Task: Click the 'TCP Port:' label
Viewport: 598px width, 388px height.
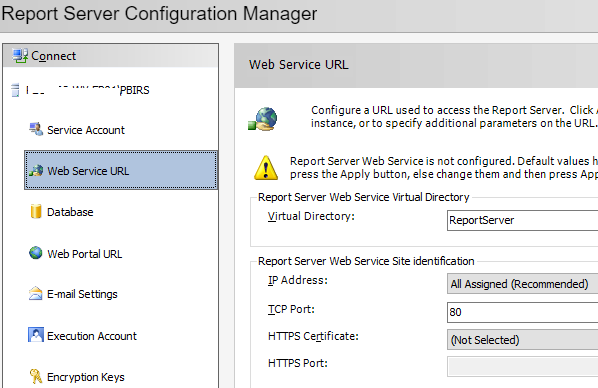Action: point(291,309)
